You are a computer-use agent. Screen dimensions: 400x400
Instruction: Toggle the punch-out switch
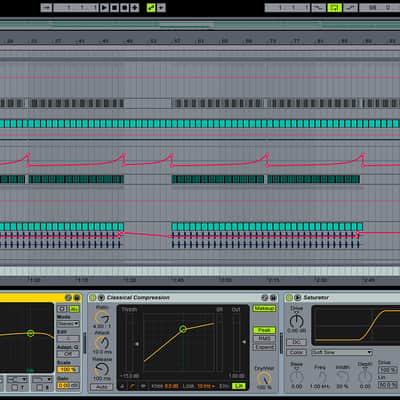[x=350, y=7]
